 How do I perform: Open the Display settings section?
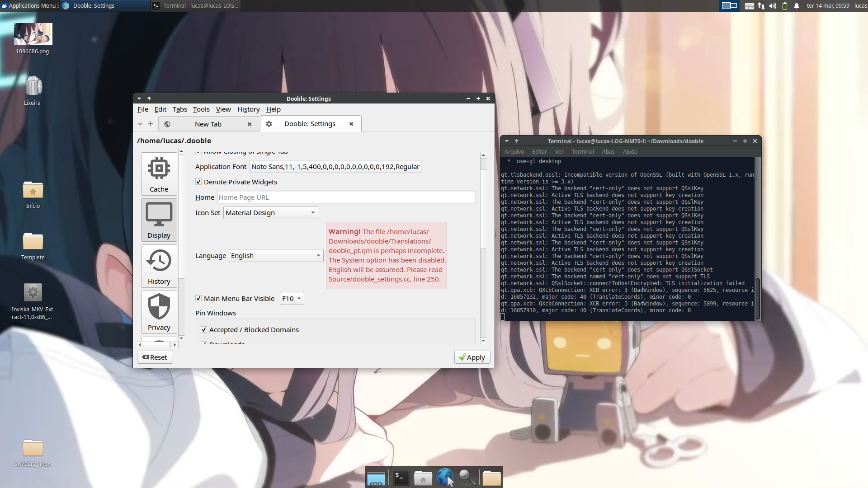coord(159,221)
